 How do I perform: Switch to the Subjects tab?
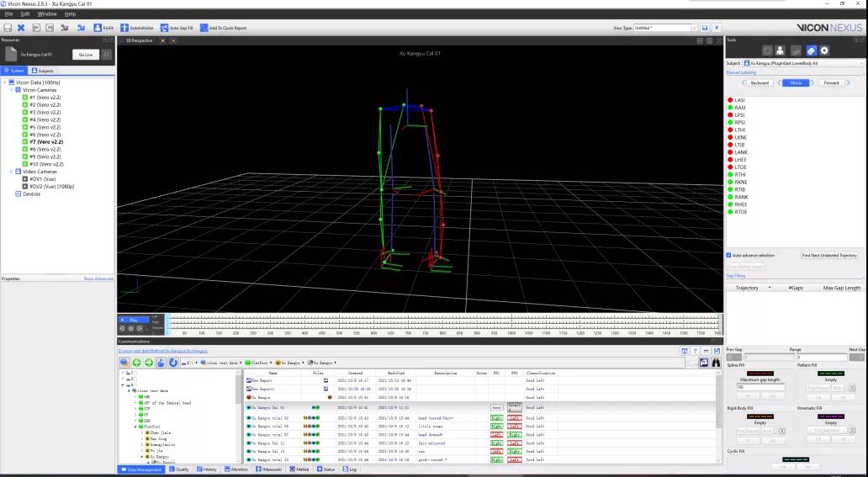pyautogui.click(x=43, y=71)
